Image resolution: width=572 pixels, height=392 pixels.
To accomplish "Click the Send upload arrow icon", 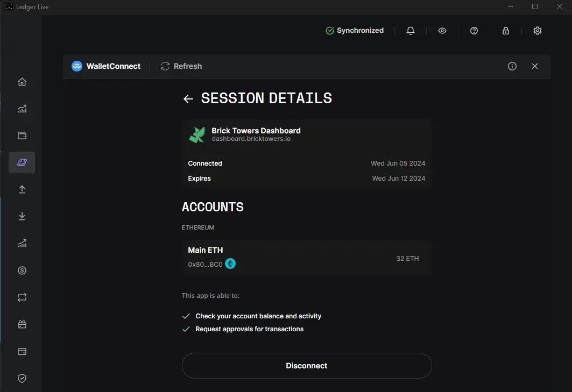I will [x=22, y=189].
